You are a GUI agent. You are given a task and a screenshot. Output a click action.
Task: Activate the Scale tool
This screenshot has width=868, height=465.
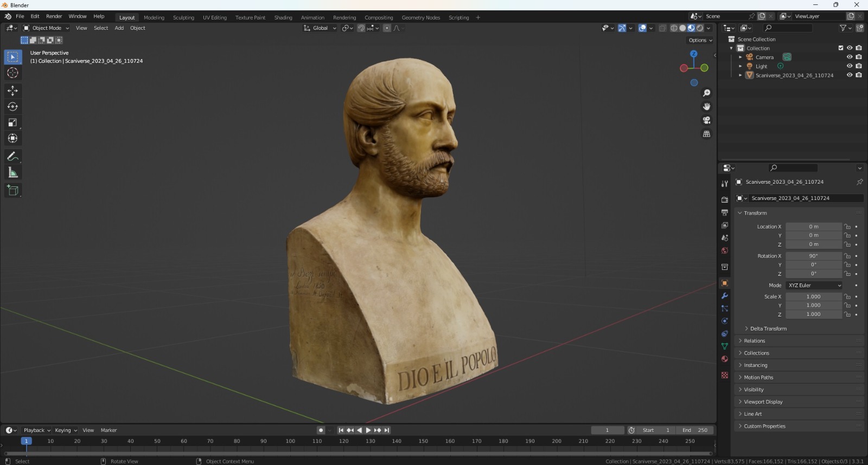12,122
